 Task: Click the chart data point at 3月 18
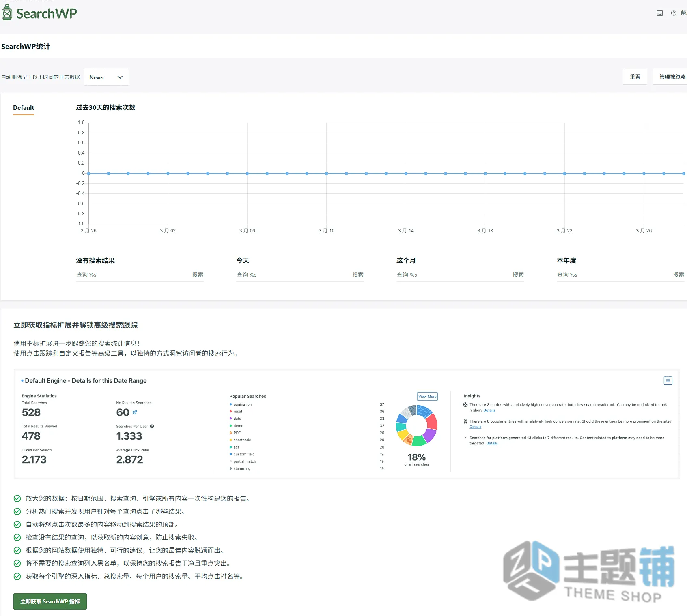485,174
